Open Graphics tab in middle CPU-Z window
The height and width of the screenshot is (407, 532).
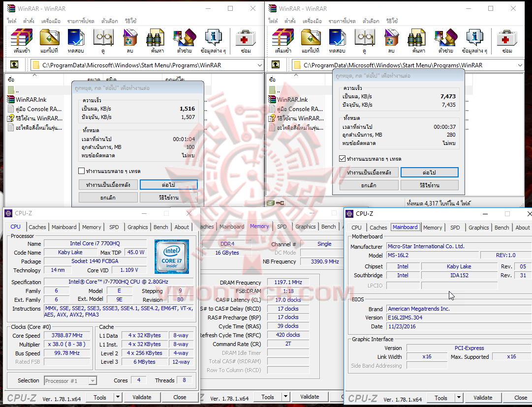point(305,227)
